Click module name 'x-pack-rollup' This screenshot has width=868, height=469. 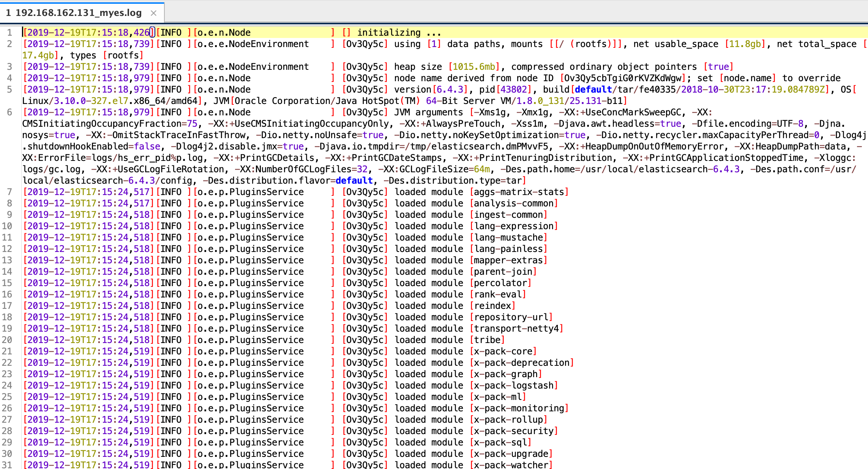click(508, 419)
